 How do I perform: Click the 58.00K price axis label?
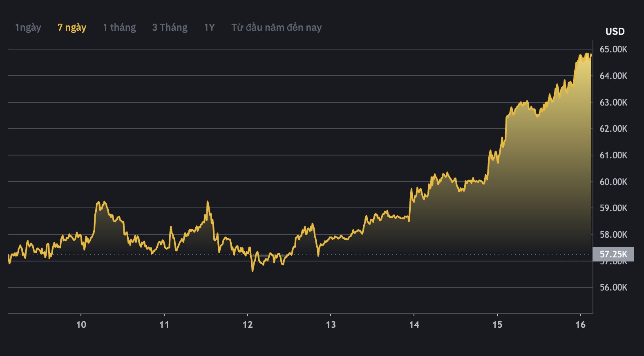[x=613, y=234]
